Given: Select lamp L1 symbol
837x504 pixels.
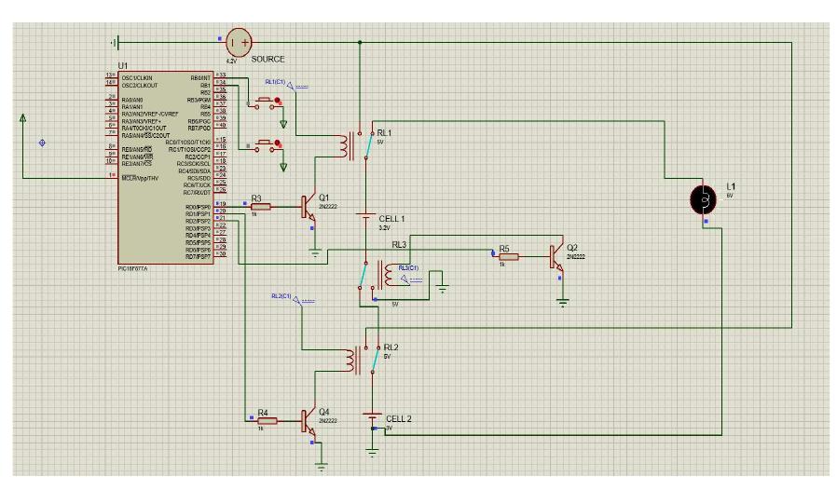Looking at the screenshot, I should tap(703, 199).
